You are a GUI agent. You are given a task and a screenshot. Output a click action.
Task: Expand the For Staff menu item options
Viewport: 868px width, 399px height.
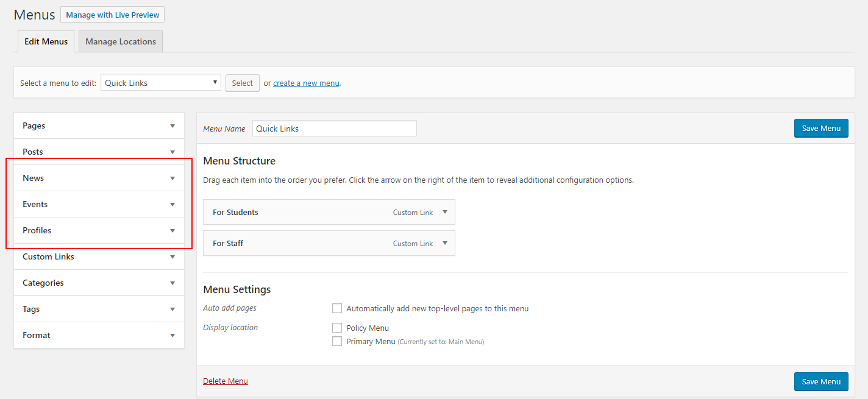445,243
